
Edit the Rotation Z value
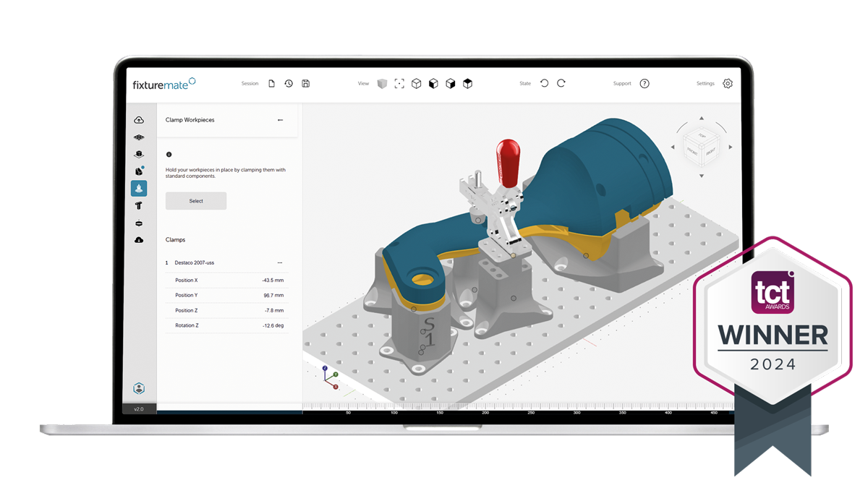[273, 325]
